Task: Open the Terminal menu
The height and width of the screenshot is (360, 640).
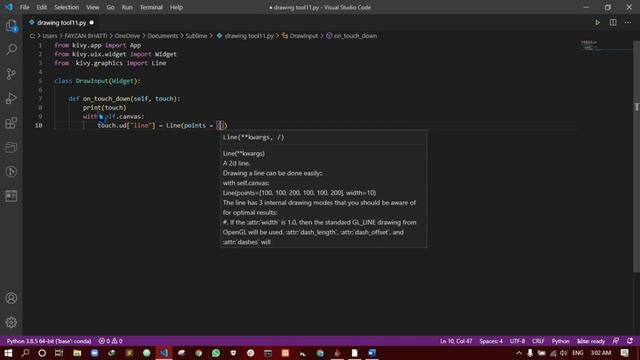Action: tap(151, 7)
